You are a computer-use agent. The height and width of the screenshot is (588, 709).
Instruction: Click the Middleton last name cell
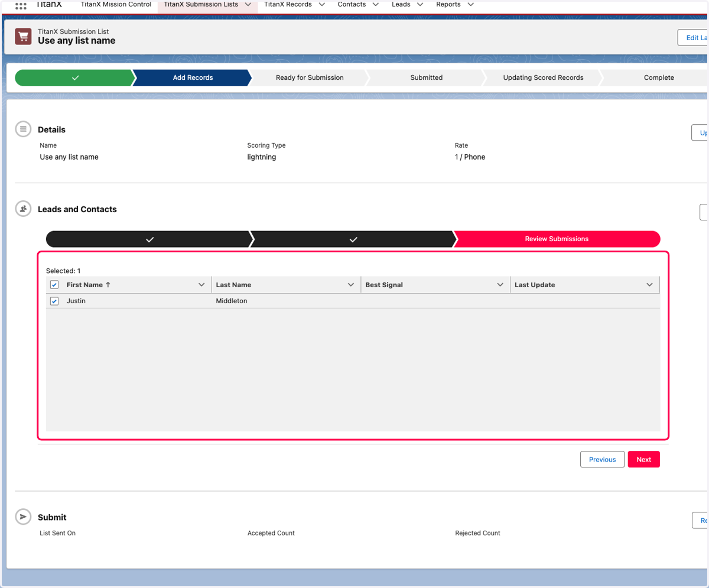point(232,301)
